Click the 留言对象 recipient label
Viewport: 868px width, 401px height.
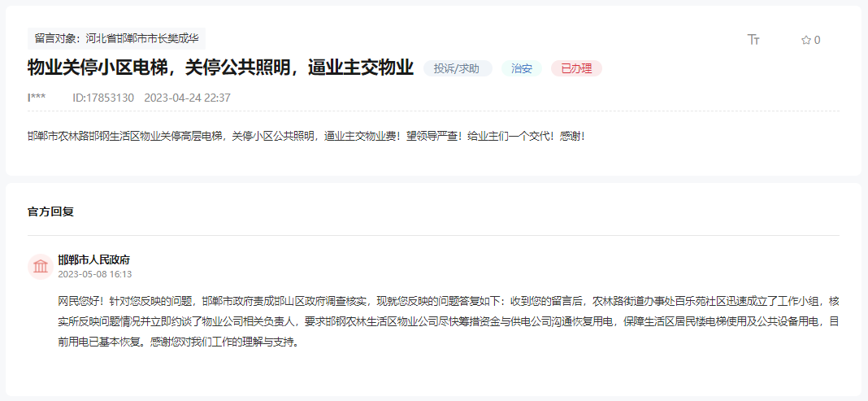pyautogui.click(x=117, y=39)
